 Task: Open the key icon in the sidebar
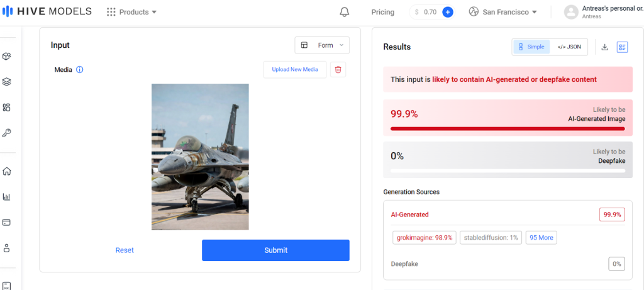7,133
